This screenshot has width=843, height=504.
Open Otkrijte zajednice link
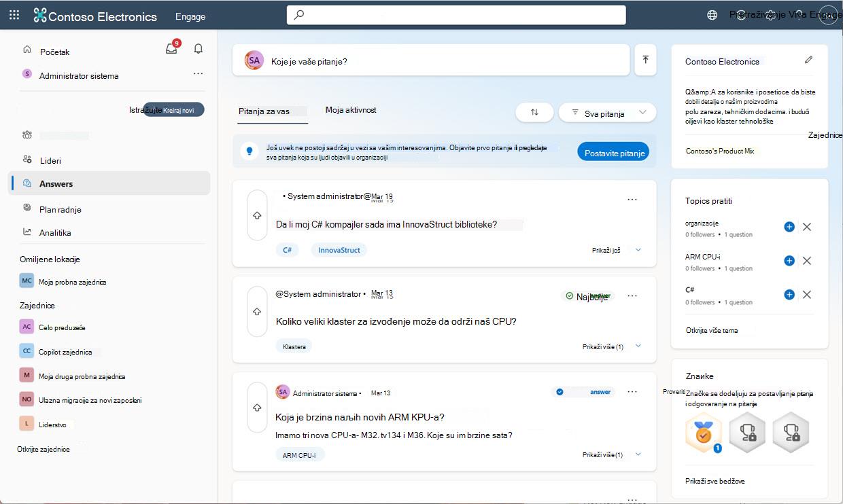44,449
